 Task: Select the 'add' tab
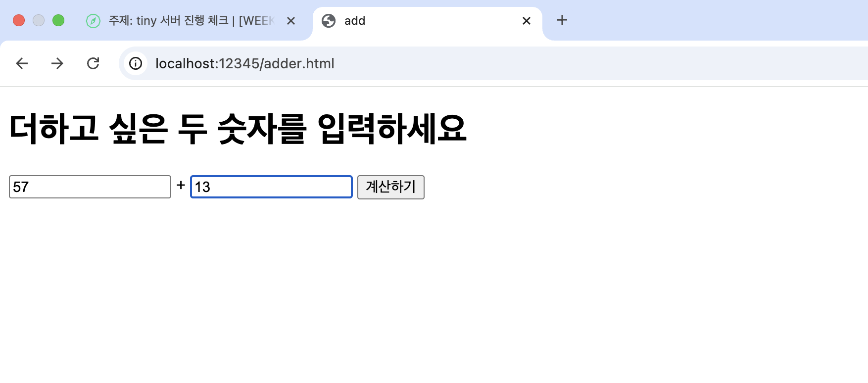[427, 21]
